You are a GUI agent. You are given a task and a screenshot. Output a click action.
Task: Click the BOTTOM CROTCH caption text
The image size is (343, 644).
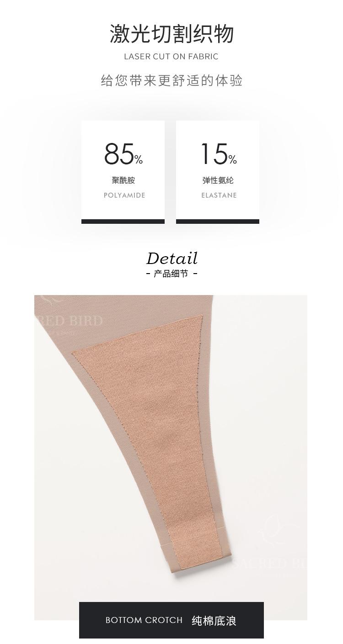point(144,620)
